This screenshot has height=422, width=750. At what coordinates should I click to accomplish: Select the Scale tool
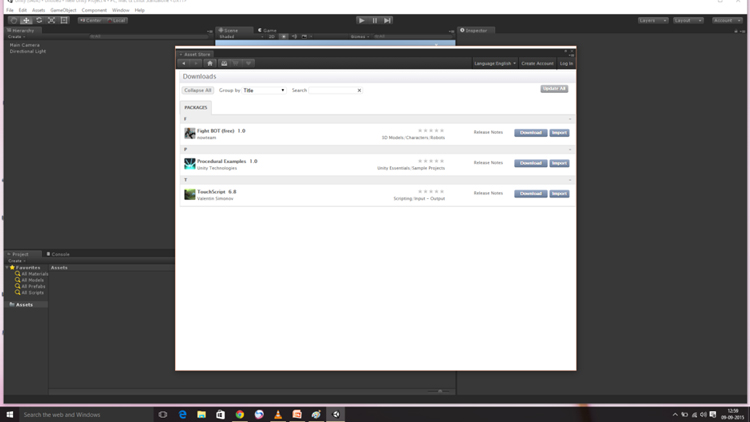coord(51,21)
